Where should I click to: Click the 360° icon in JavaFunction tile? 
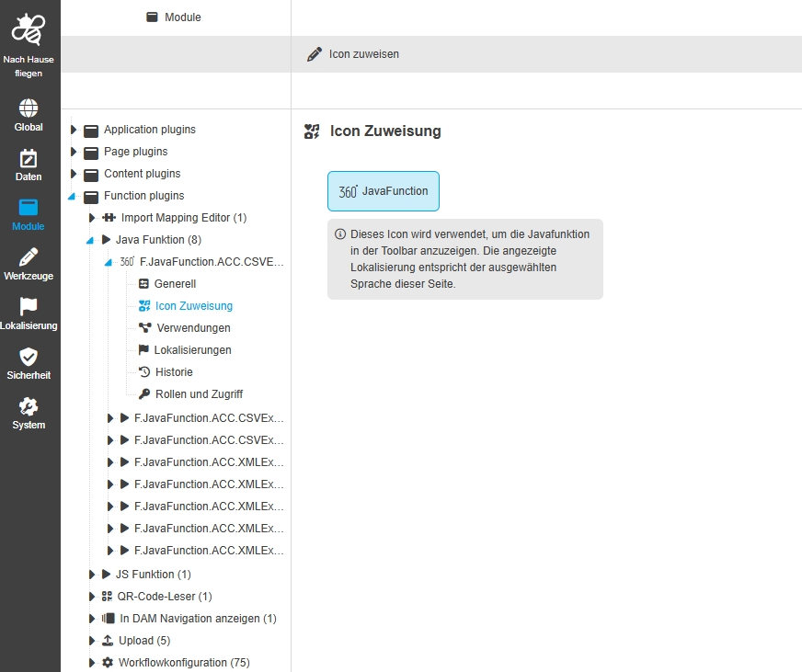349,191
